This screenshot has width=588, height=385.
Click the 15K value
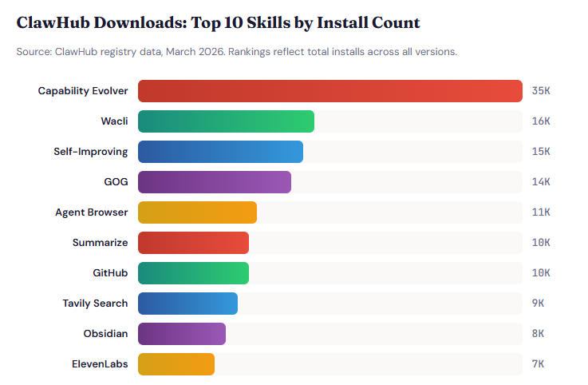click(x=541, y=152)
